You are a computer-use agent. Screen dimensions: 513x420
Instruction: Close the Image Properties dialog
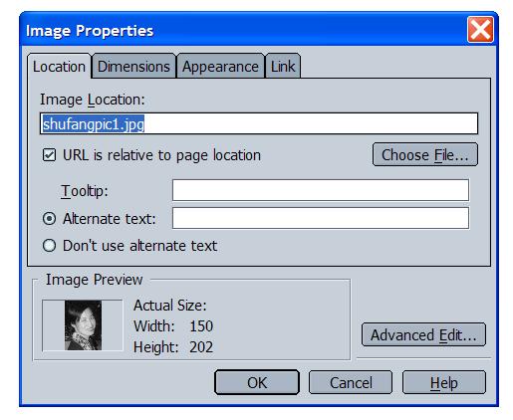tap(480, 30)
